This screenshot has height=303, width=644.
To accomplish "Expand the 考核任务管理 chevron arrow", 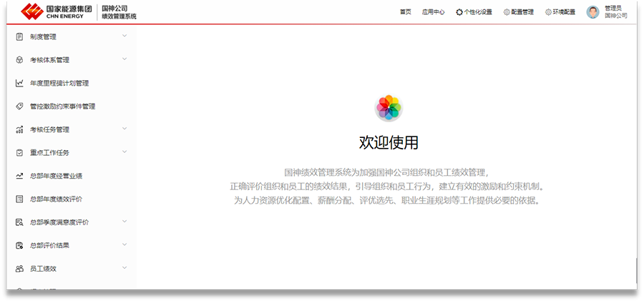I will [125, 129].
